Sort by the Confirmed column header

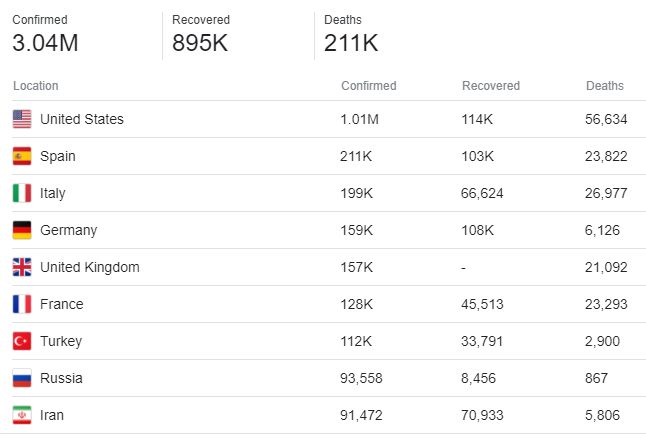(368, 86)
